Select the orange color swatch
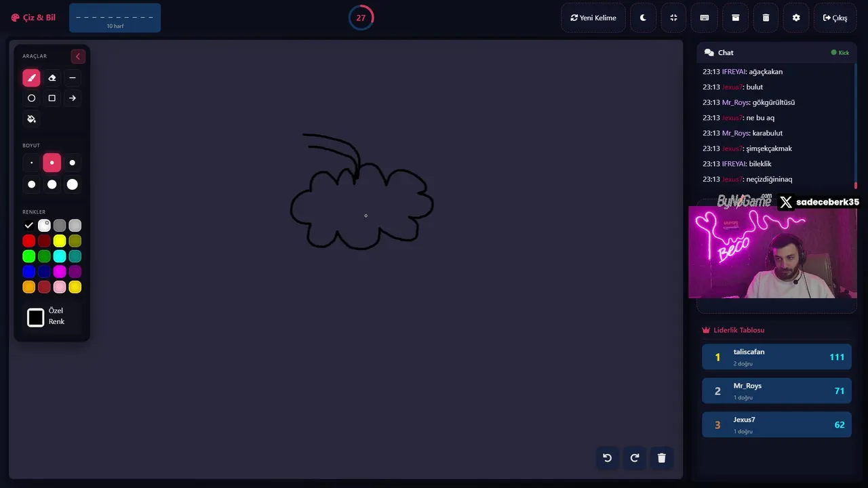The image size is (868, 488). (28, 287)
